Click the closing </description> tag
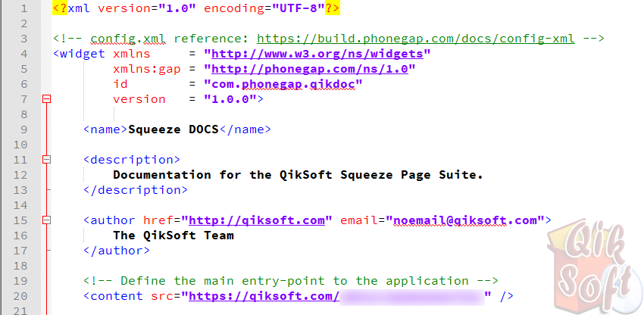 [x=136, y=190]
